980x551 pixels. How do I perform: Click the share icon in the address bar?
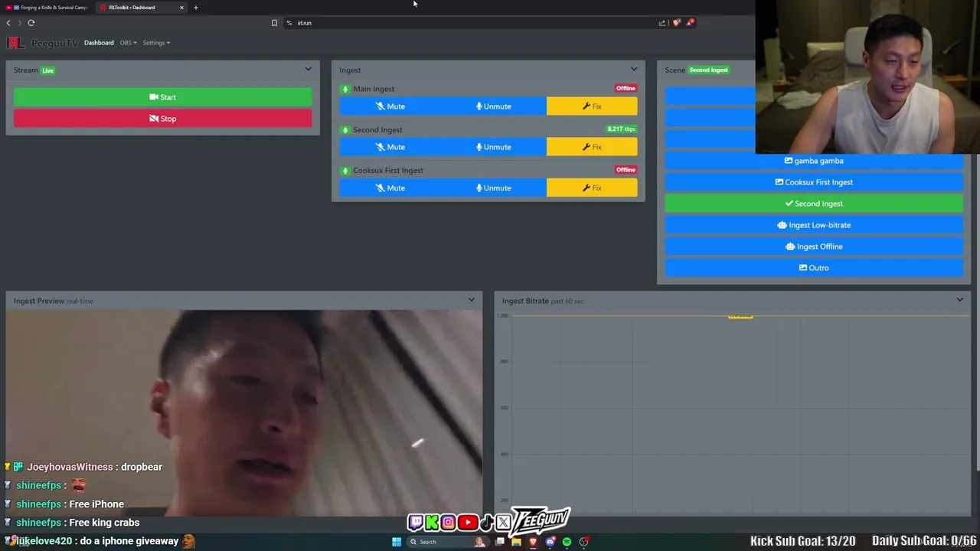point(662,23)
